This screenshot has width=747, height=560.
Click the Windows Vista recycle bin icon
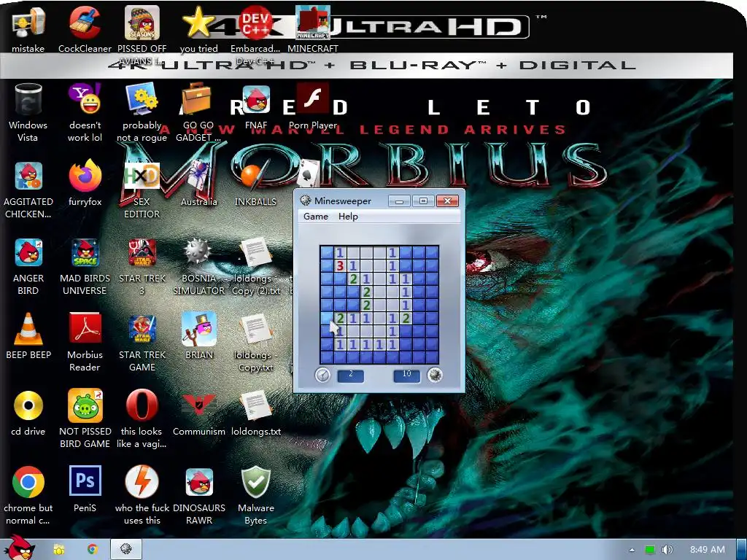tap(28, 112)
